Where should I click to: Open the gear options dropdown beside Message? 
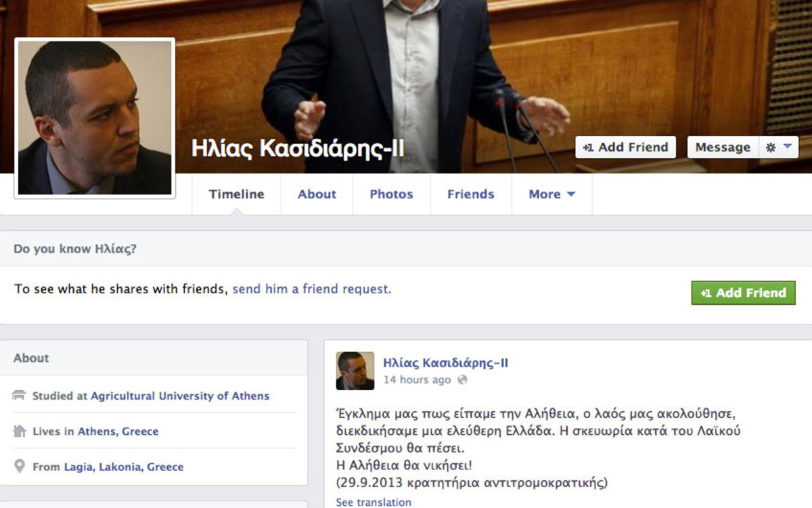778,147
